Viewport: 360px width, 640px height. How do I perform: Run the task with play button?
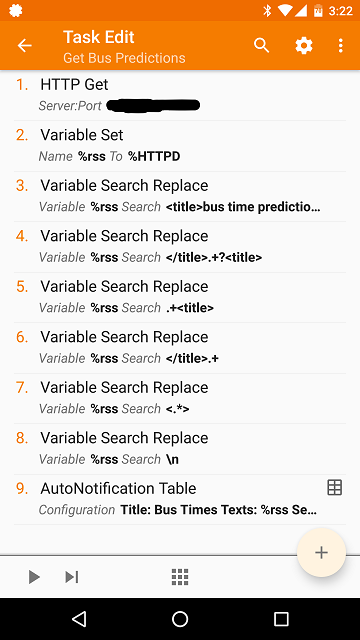34,577
